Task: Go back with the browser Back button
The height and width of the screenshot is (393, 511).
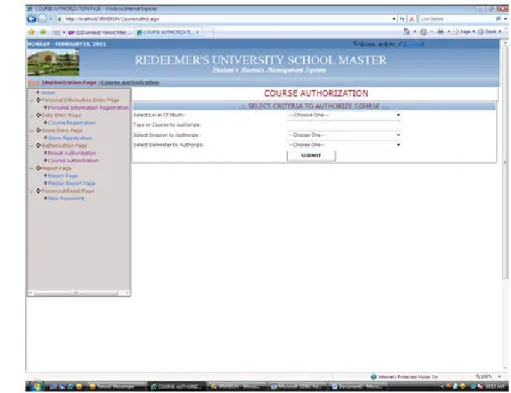Action: click(x=32, y=19)
